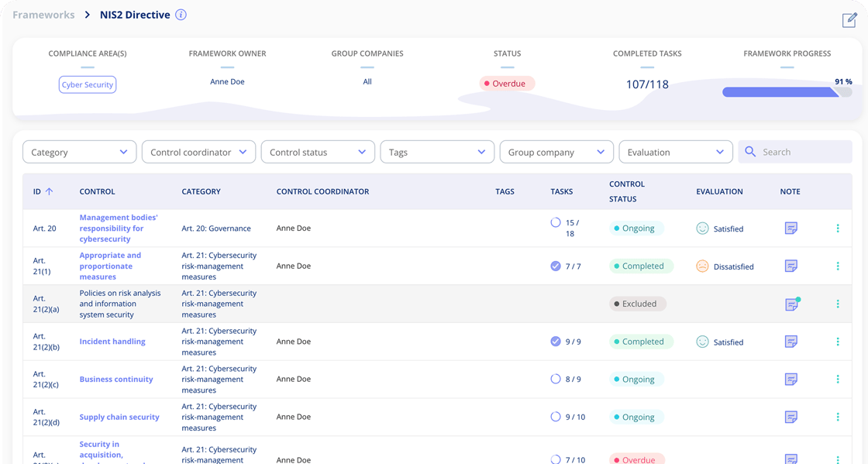Open the edit framework icon
868x464 pixels.
tap(849, 20)
